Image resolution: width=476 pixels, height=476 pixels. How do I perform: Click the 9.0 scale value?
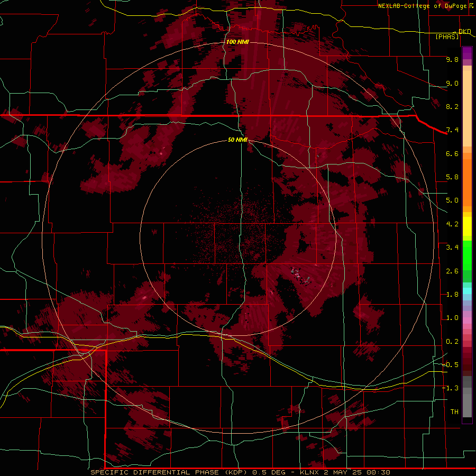tap(452, 83)
